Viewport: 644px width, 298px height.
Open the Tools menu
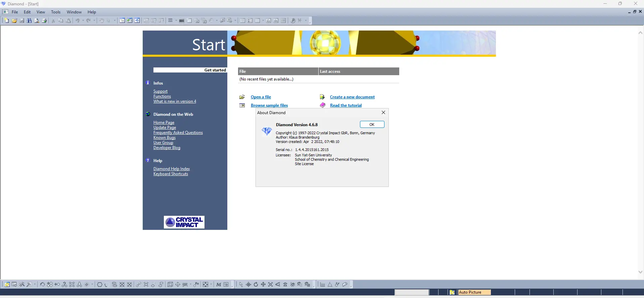pos(56,12)
